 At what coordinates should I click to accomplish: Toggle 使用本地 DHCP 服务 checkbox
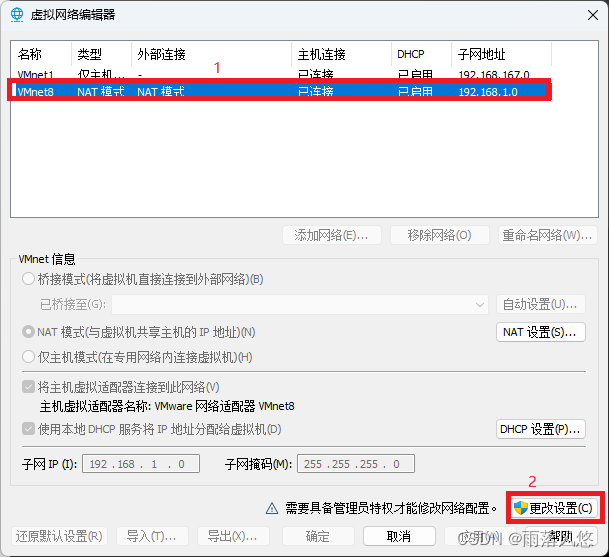pos(28,429)
